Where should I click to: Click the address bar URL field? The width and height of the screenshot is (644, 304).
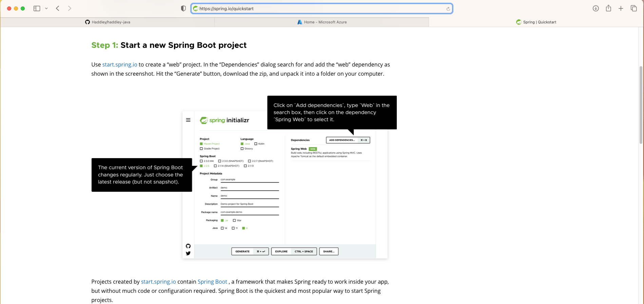tap(319, 9)
